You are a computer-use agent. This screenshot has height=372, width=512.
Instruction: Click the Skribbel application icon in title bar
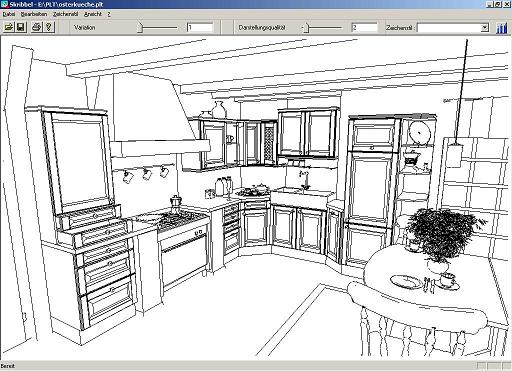pyautogui.click(x=4, y=4)
